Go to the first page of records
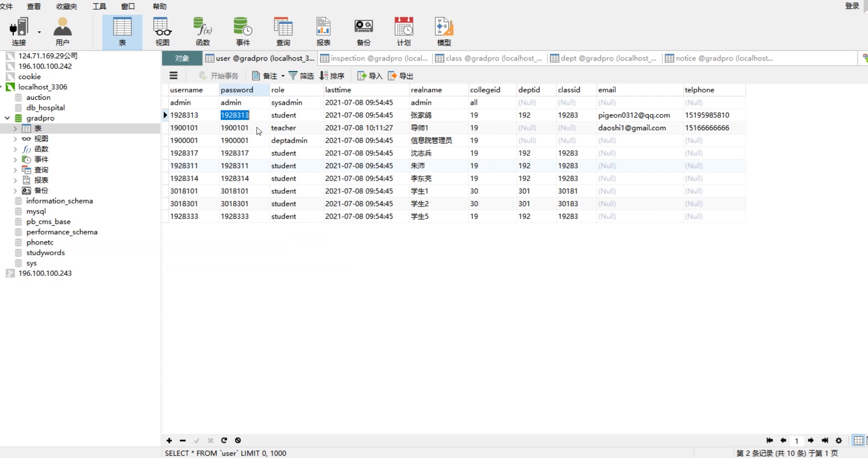The image size is (868, 458). pos(770,441)
